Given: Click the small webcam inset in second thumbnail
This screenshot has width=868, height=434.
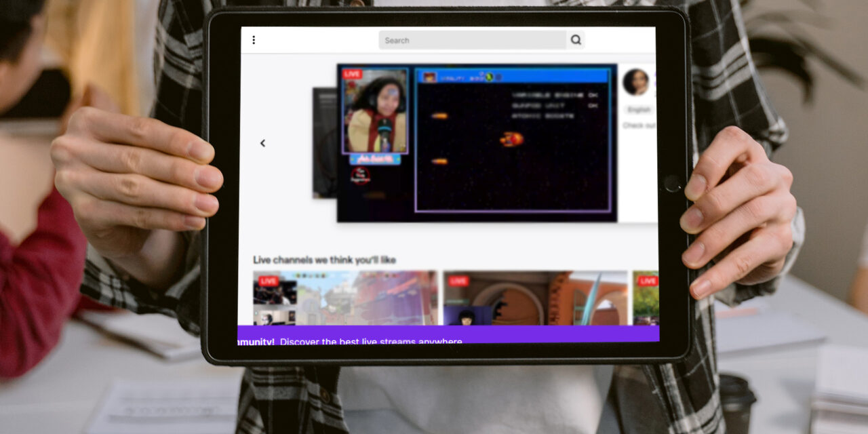Looking at the screenshot, I should (x=467, y=315).
